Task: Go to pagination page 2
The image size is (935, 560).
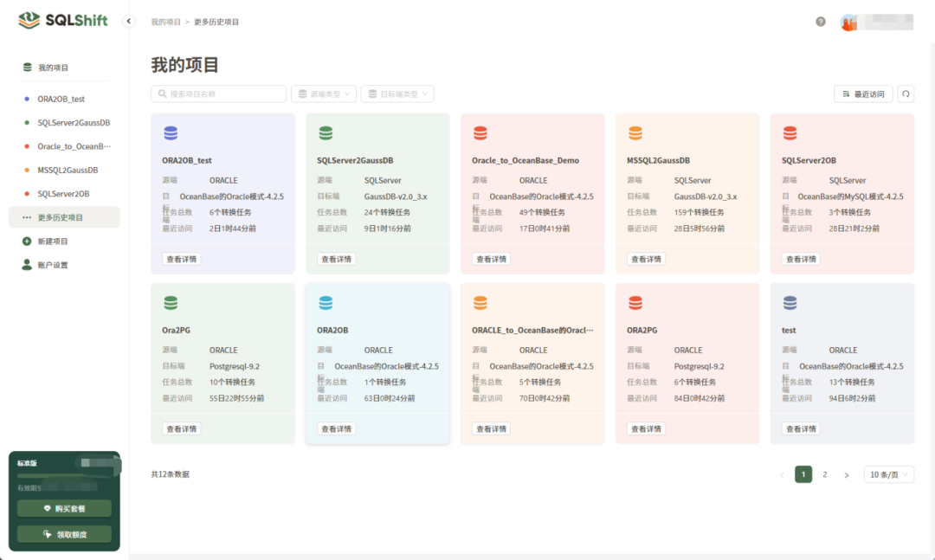Action: click(825, 474)
